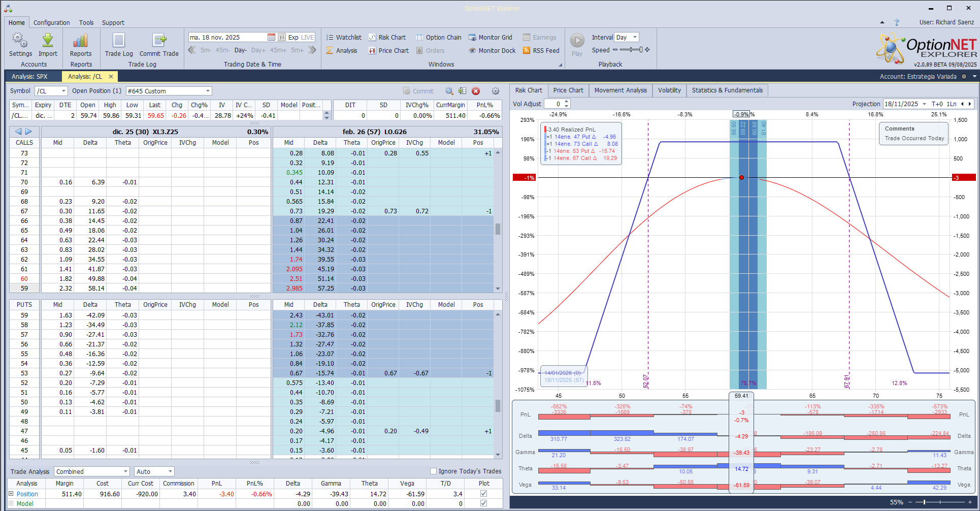Screen dimensions: 980x511
Task: Toggle Plot checkbox for Position row
Action: point(483,494)
